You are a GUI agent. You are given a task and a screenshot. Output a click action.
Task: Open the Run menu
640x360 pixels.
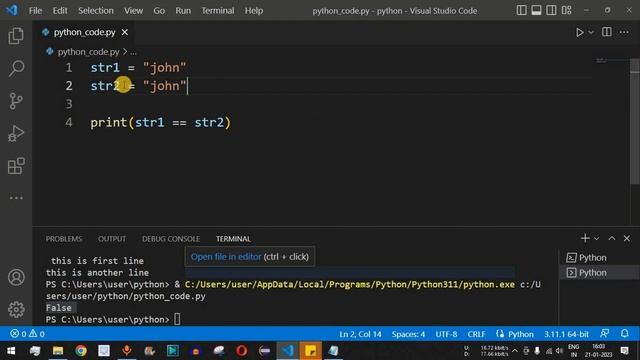click(x=183, y=11)
